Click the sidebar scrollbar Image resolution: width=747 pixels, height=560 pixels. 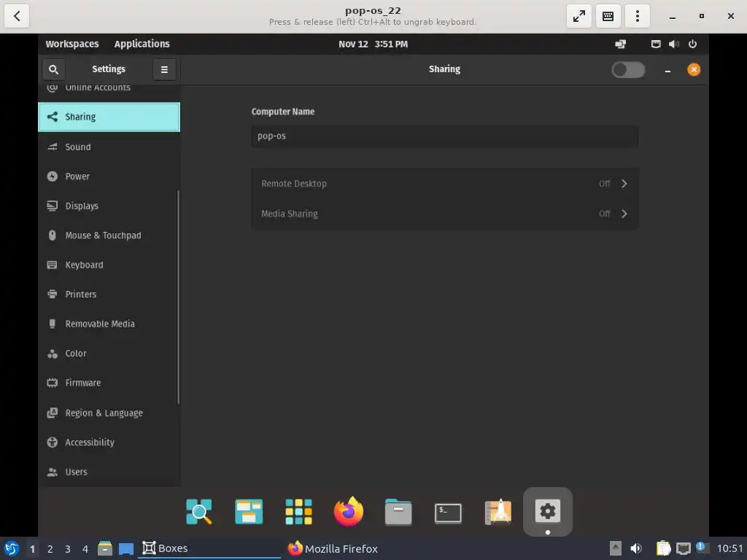pos(178,297)
